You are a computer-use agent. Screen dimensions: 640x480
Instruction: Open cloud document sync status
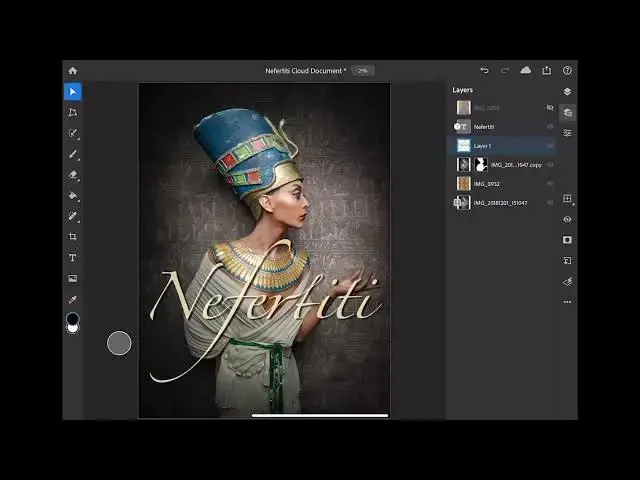point(526,70)
